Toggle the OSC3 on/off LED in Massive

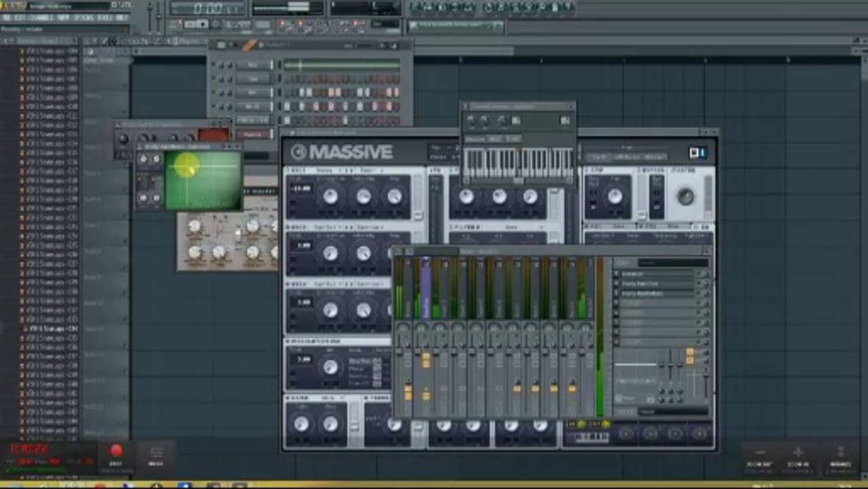pos(288,283)
